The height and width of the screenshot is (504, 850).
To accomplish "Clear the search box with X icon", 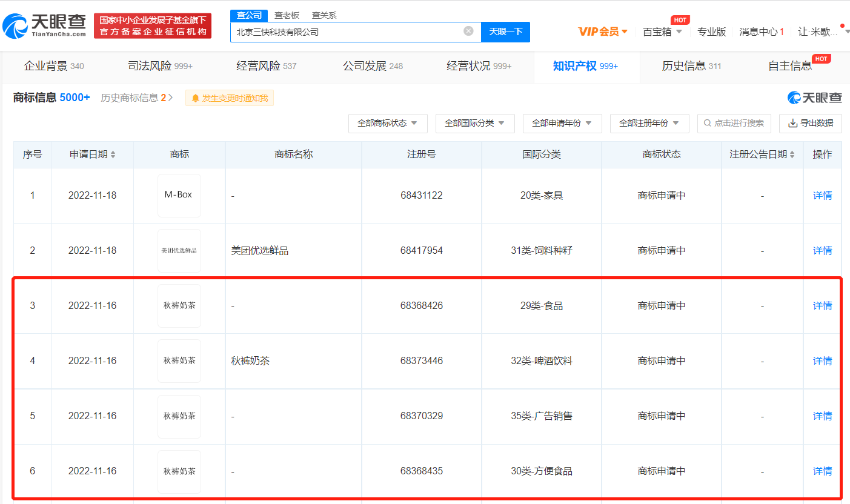I will click(468, 31).
